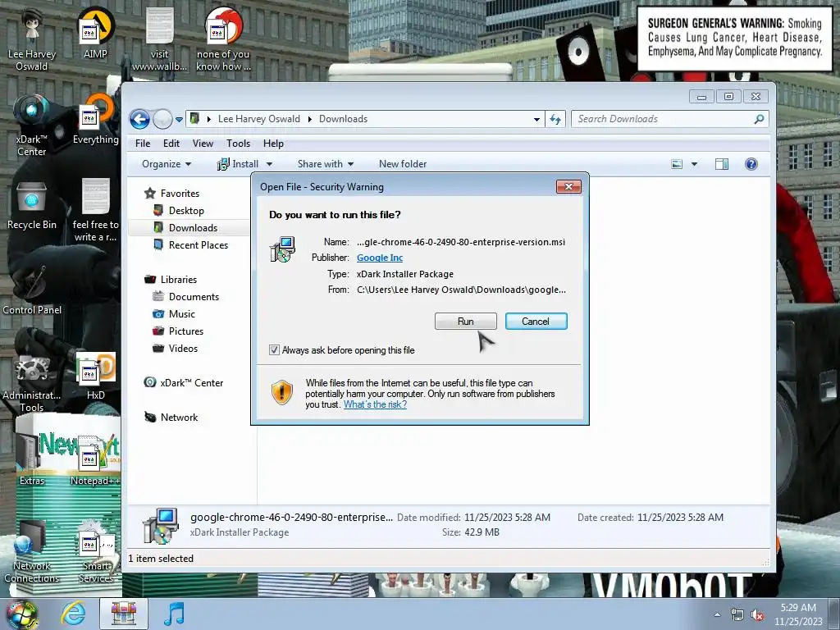Open the Help menu
Viewport: 840px width, 630px height.
(273, 144)
